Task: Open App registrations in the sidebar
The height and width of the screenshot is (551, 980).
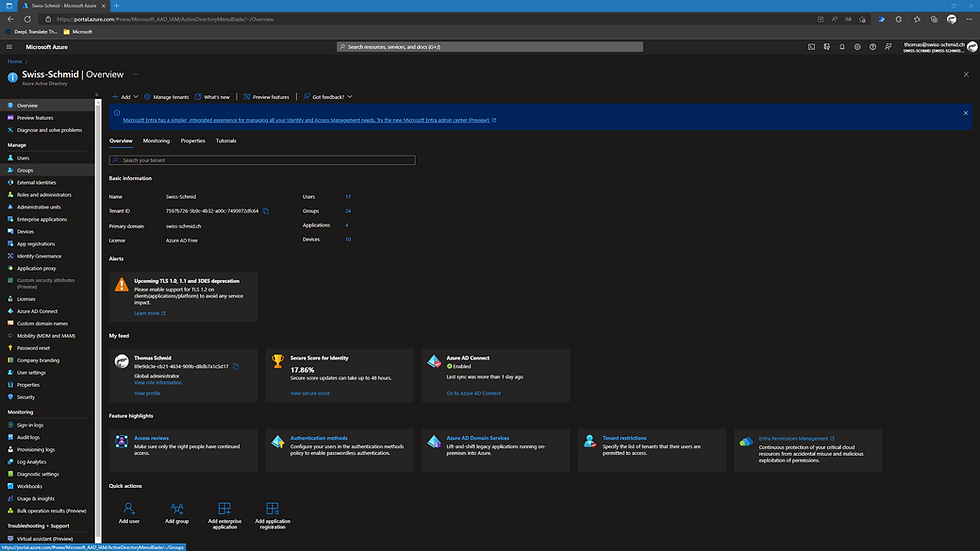Action: (36, 244)
